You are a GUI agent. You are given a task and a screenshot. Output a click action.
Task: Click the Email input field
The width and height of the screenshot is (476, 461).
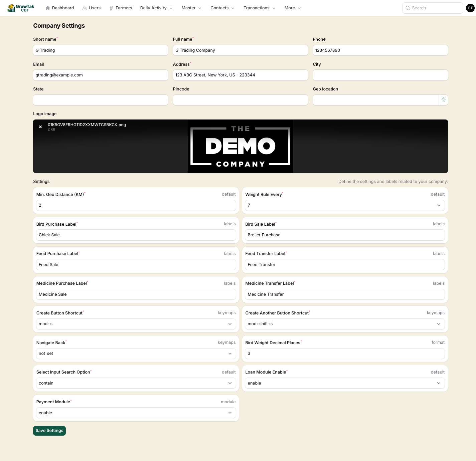tap(101, 75)
